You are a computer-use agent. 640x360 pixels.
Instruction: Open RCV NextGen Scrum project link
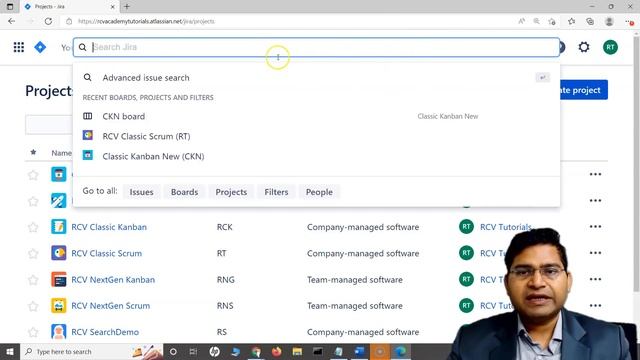(111, 306)
